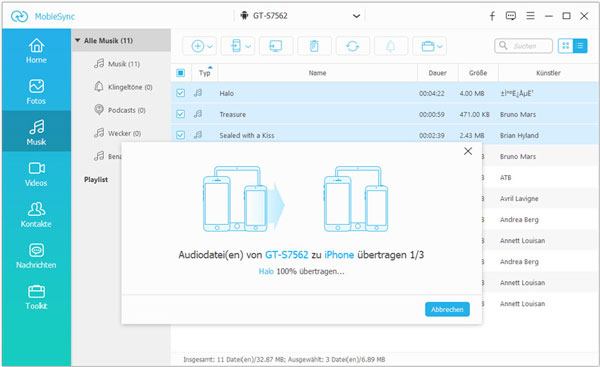Click the Facebook icon in title bar
Image resolution: width=600 pixels, height=367 pixels.
click(x=492, y=16)
